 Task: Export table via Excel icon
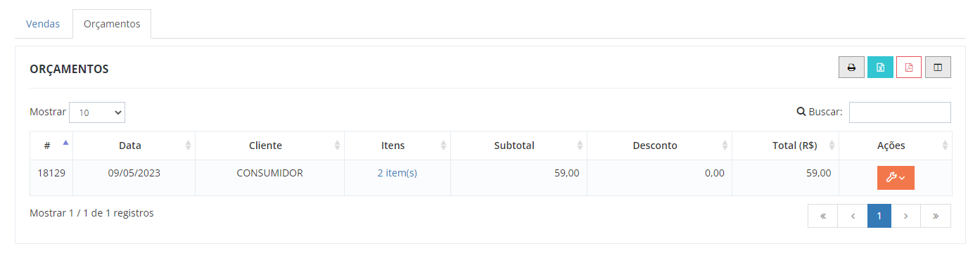tap(880, 67)
